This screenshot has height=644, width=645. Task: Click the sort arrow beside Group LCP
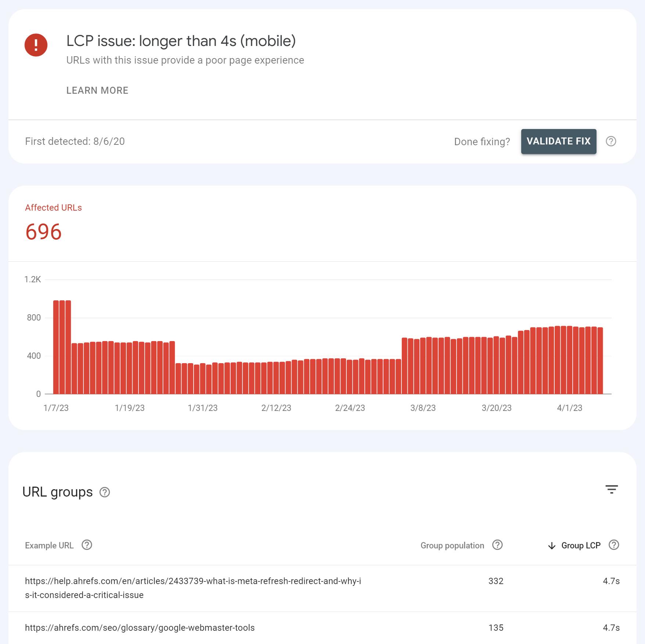pos(551,546)
